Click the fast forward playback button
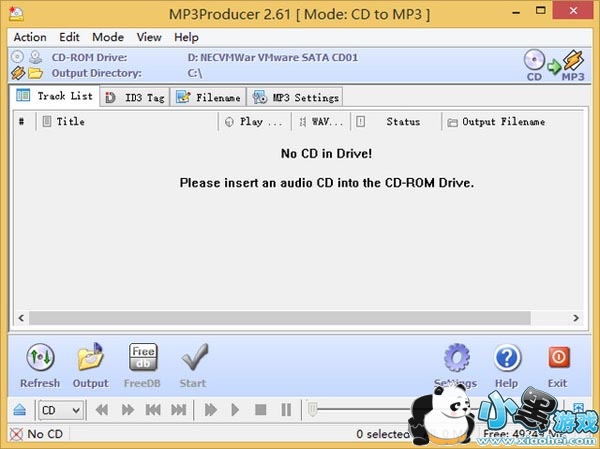The width and height of the screenshot is (600, 449). [x=127, y=410]
